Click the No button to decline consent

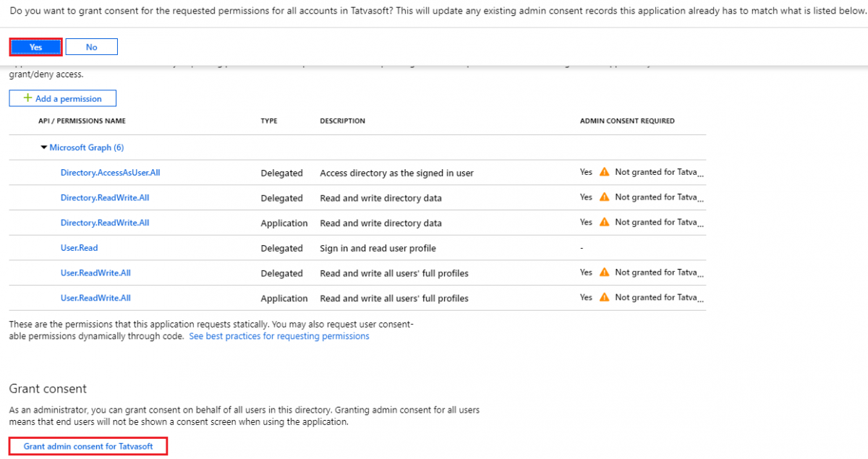[91, 46]
